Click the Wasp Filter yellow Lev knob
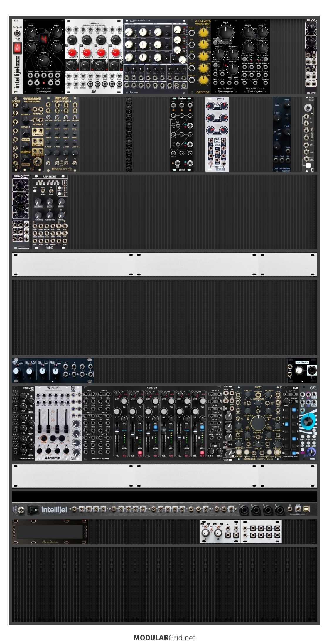 [203, 33]
